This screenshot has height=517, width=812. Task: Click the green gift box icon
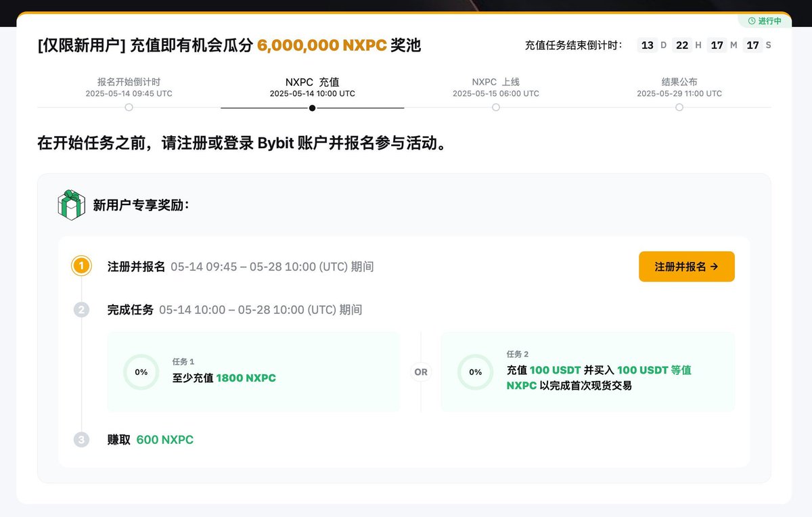(x=71, y=205)
